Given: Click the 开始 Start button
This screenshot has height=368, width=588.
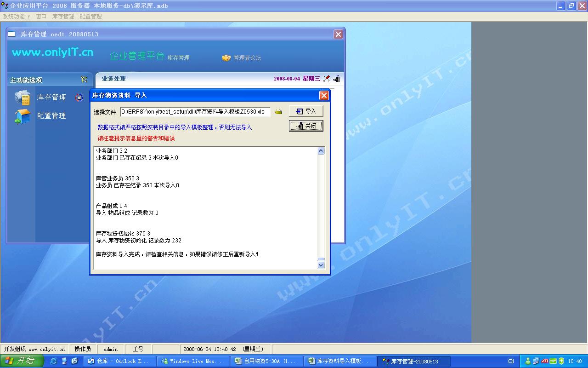Looking at the screenshot, I should pyautogui.click(x=22, y=361).
